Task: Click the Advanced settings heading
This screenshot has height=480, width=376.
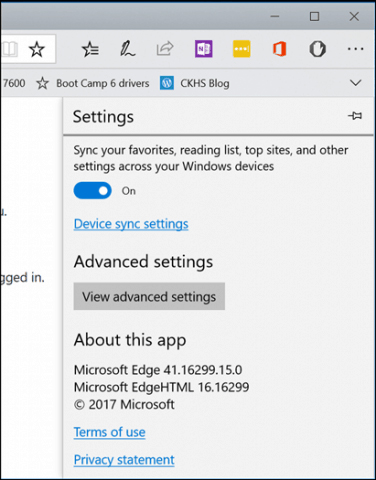Action: tap(143, 262)
